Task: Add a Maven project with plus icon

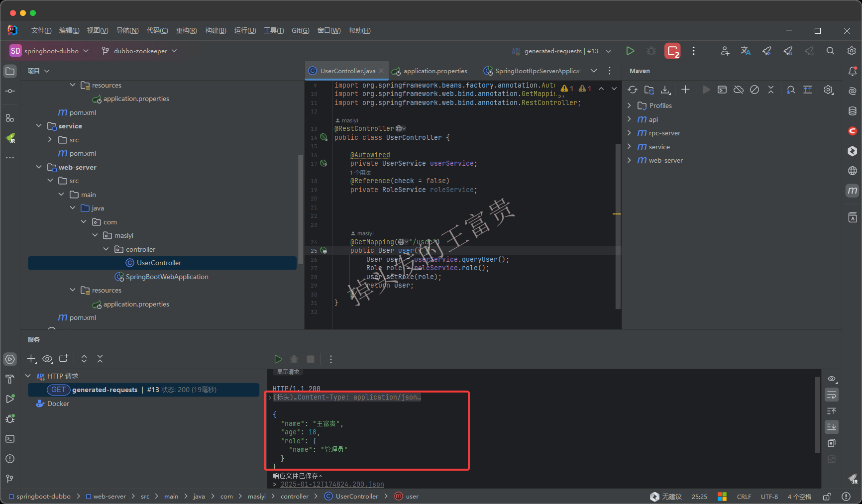Action: (x=685, y=90)
